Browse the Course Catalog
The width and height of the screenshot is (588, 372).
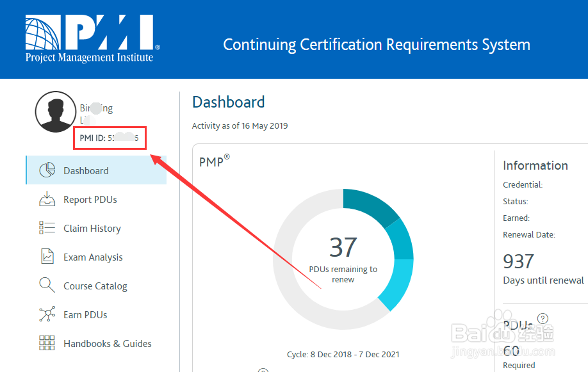pos(96,286)
